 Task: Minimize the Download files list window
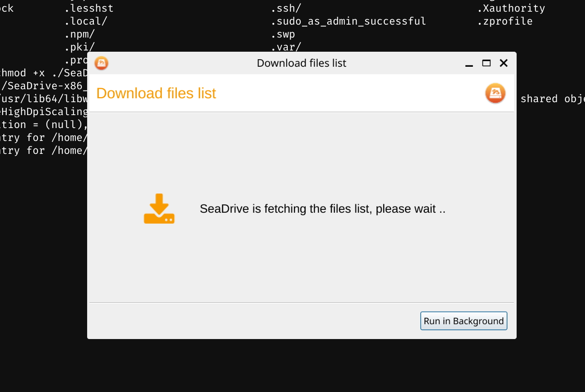tap(469, 63)
